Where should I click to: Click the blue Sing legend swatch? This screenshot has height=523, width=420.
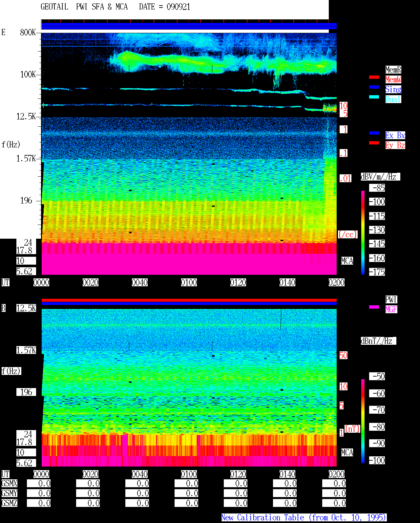point(374,87)
